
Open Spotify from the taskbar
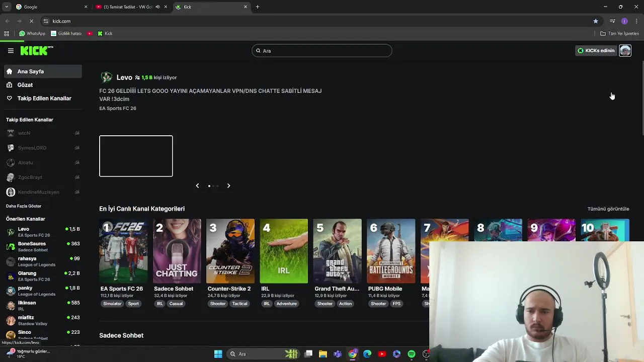412,354
